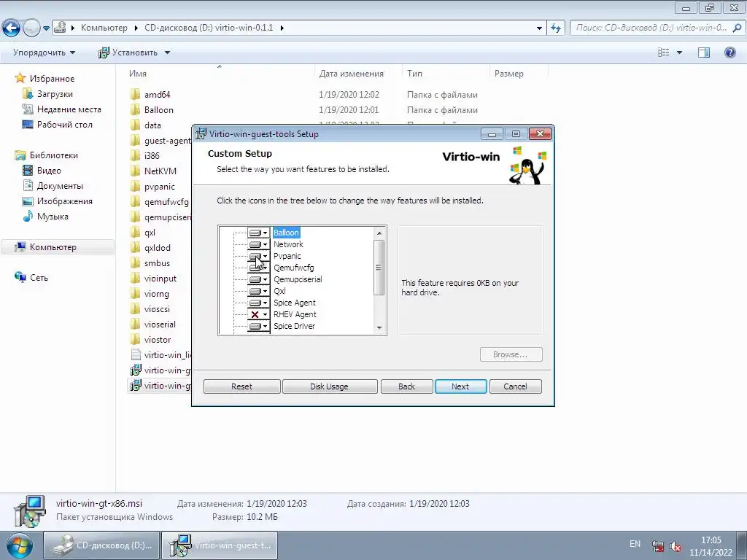
Task: Open Spice Driver feature install-state dropdown
Action: tap(258, 326)
